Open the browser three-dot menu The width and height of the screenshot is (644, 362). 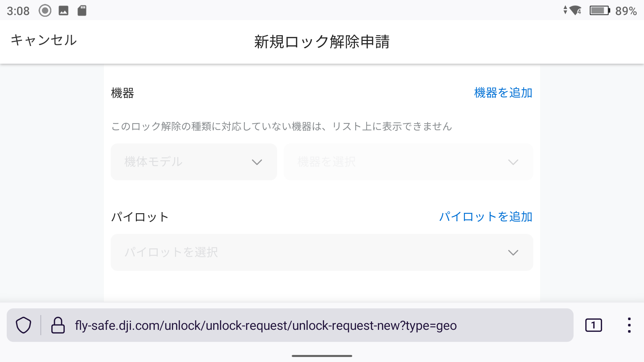(629, 325)
